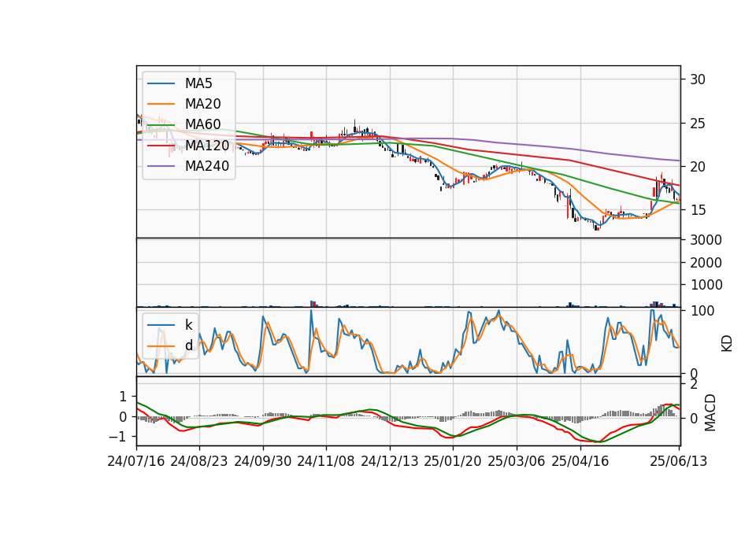
Task: Click the d label in KD legend
Action: coord(188,345)
